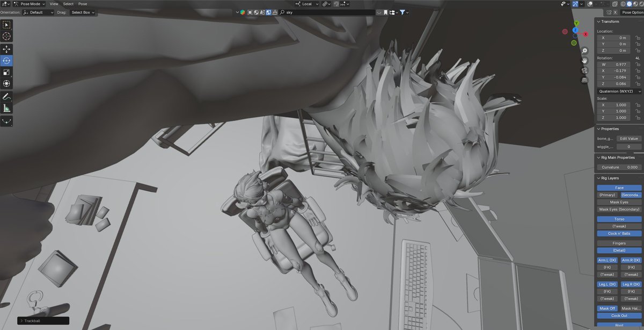
Task: Open the funnel filter icon
Action: point(404,12)
